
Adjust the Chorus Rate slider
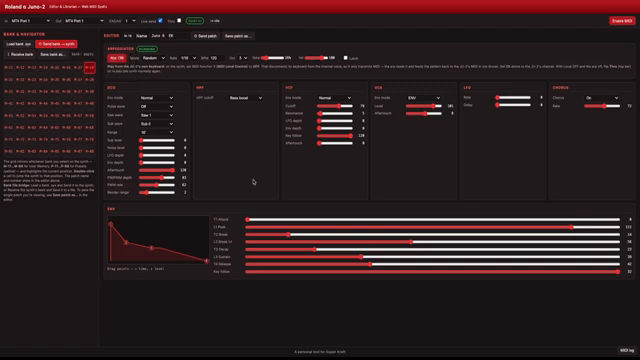click(x=602, y=106)
